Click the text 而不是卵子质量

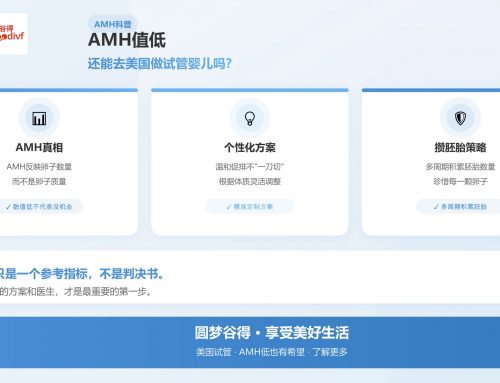tap(39, 181)
